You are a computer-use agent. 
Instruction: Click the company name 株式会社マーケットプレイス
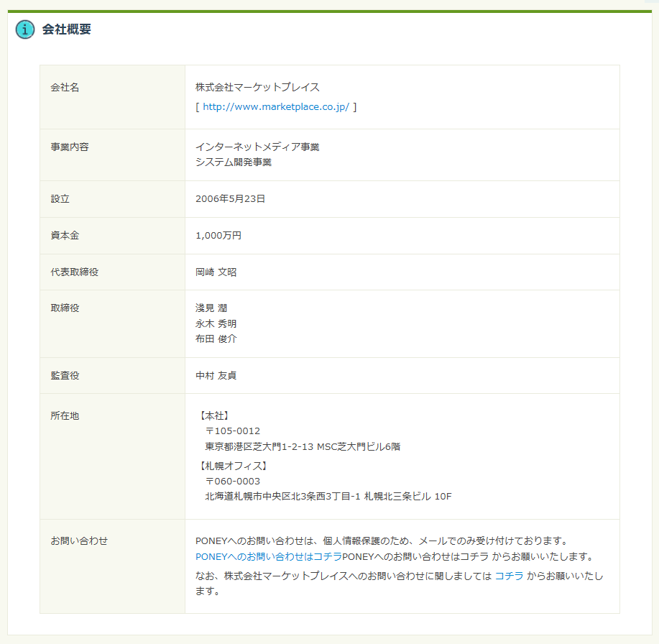[x=257, y=88]
